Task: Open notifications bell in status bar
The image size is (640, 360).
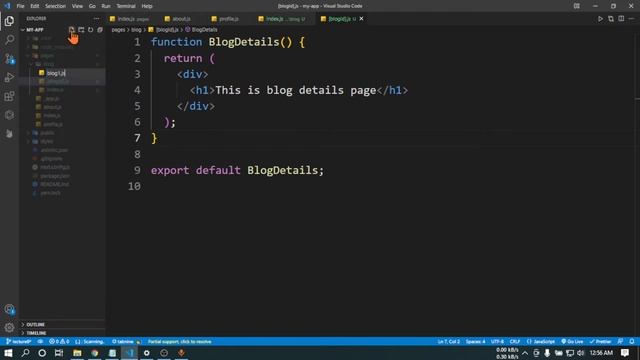Action: coord(631,342)
